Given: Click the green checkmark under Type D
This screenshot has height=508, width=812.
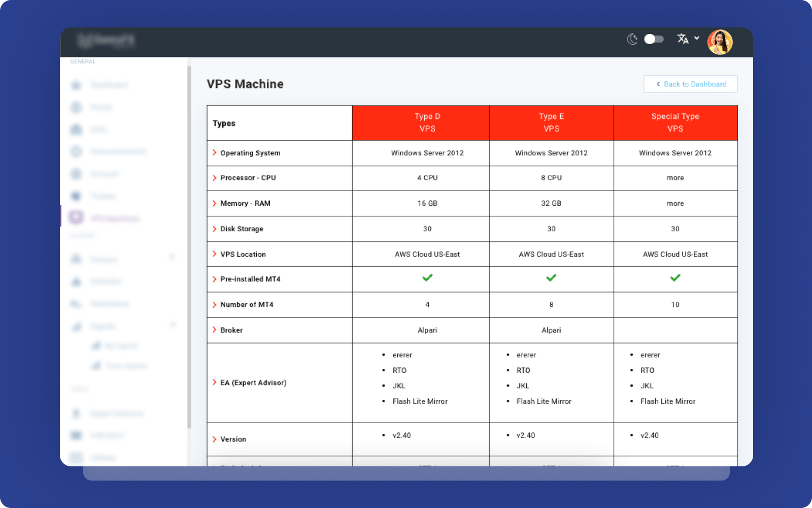Looking at the screenshot, I should [x=427, y=278].
